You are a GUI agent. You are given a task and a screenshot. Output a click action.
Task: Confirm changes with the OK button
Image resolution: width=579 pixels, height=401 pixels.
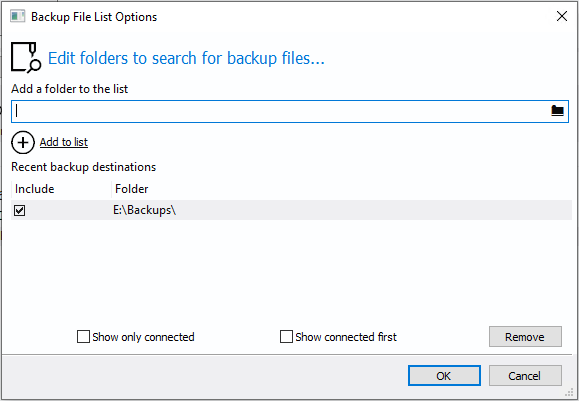(x=444, y=376)
